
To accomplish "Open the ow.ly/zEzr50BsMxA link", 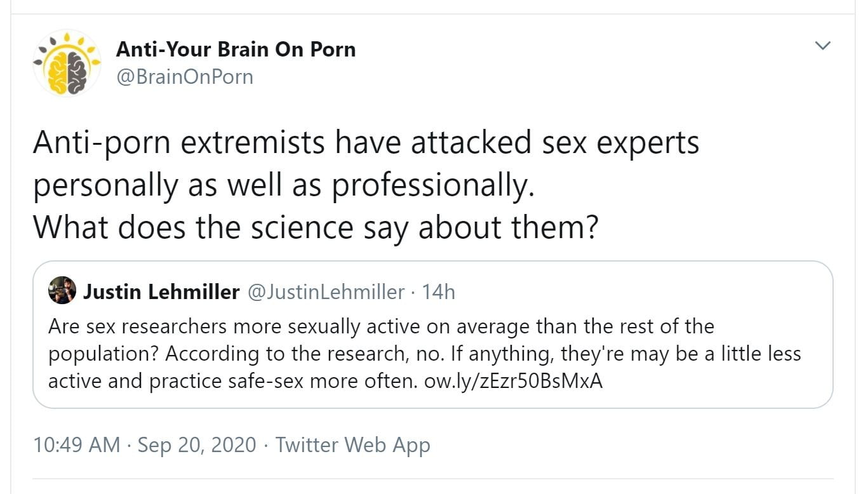I will (x=512, y=381).
